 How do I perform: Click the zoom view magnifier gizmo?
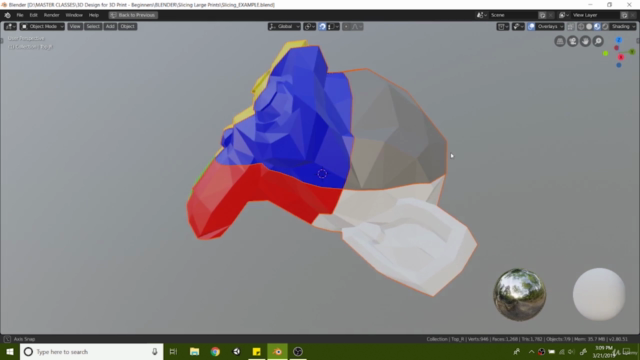[x=598, y=41]
